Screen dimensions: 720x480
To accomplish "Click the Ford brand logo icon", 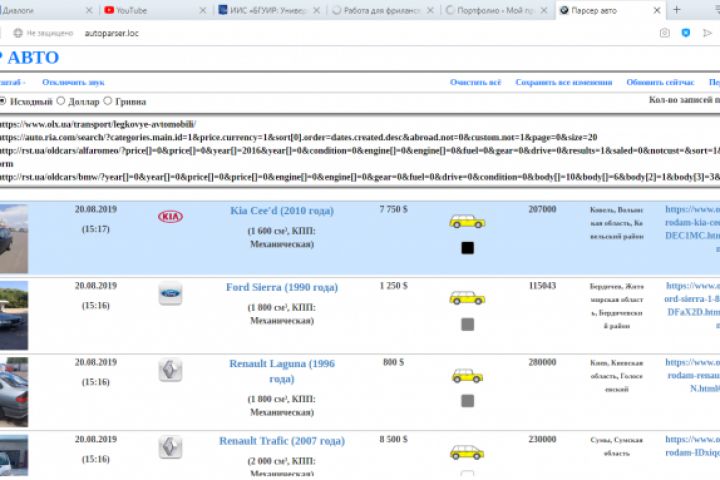I will tap(170, 293).
